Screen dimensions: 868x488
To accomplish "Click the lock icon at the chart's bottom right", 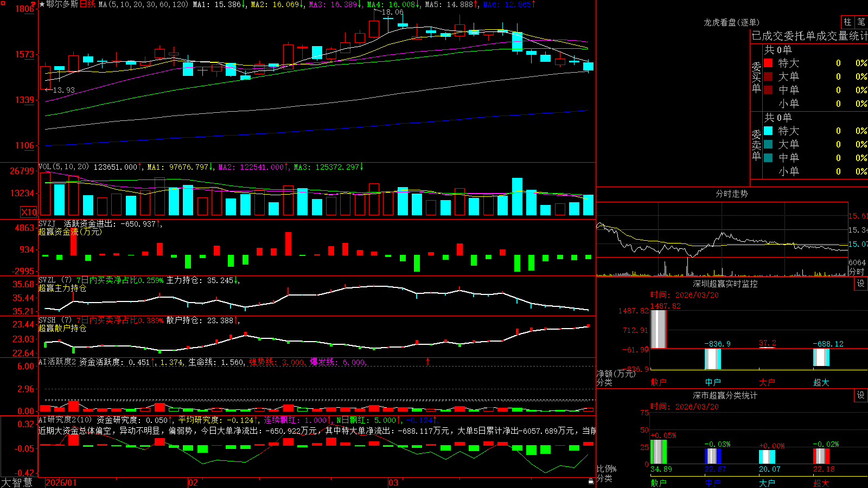I will point(591,481).
